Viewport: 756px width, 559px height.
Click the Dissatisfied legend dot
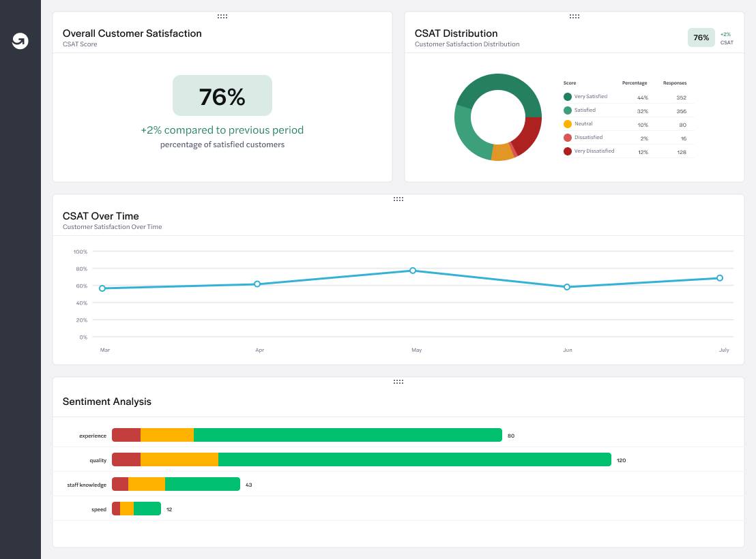tap(568, 138)
